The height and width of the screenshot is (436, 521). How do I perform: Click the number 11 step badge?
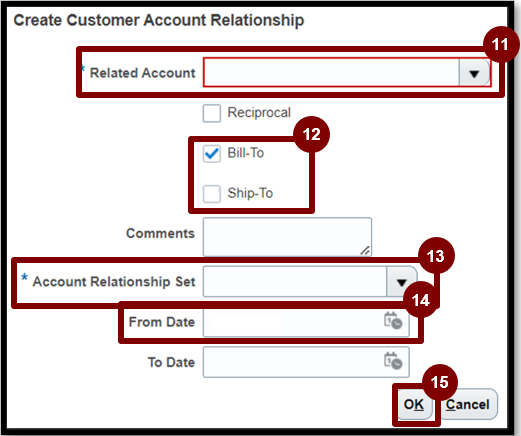point(501,44)
